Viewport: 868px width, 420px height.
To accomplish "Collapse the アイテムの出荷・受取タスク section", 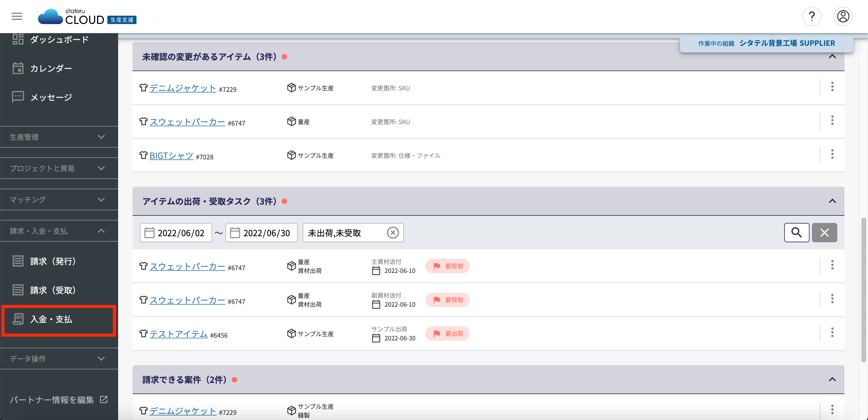I will [x=832, y=201].
